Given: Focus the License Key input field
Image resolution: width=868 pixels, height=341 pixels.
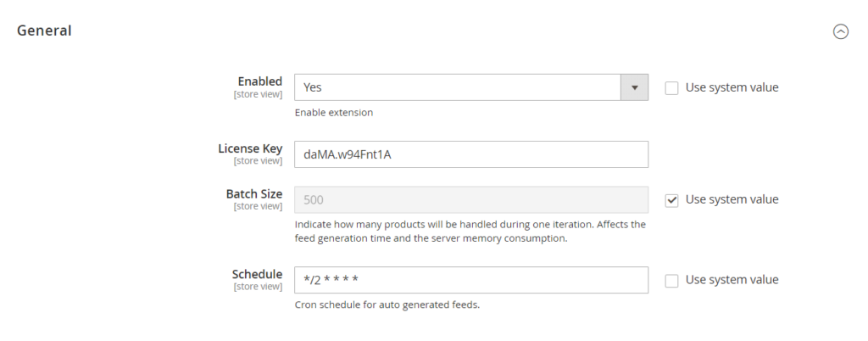Looking at the screenshot, I should pos(470,154).
